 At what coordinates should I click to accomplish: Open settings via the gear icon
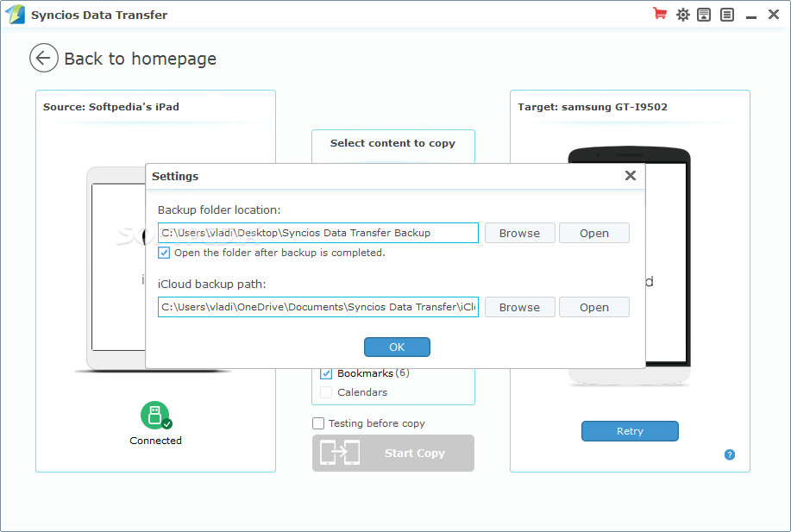pos(682,15)
